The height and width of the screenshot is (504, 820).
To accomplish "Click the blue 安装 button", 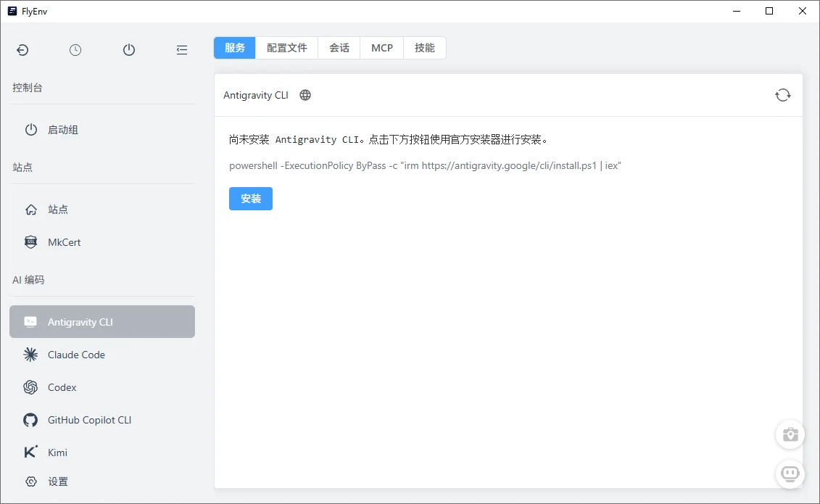I will click(x=251, y=199).
